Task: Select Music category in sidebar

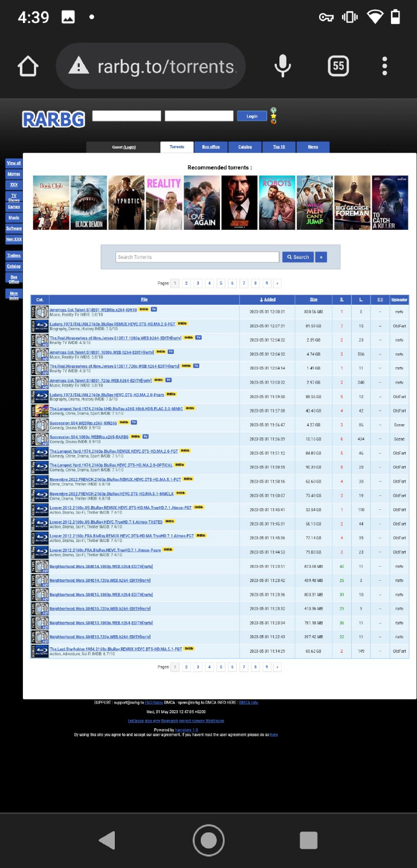Action: [13, 217]
